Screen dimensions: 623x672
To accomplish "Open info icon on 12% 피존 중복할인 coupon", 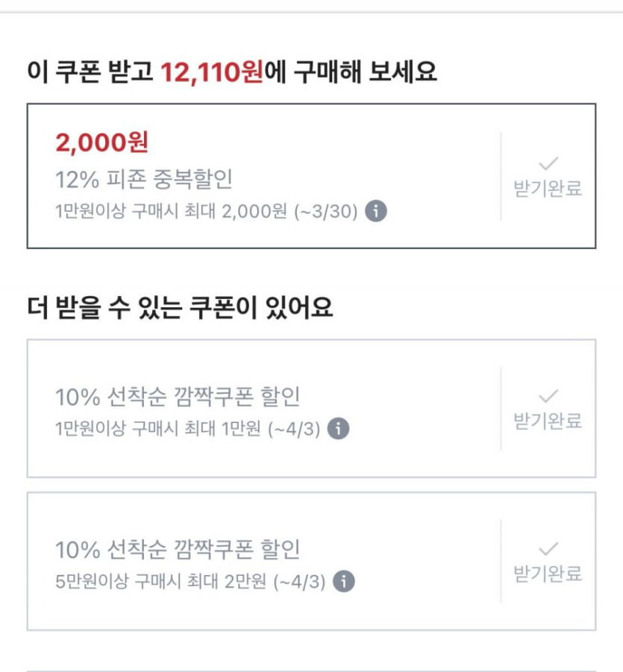I will coord(376,211).
